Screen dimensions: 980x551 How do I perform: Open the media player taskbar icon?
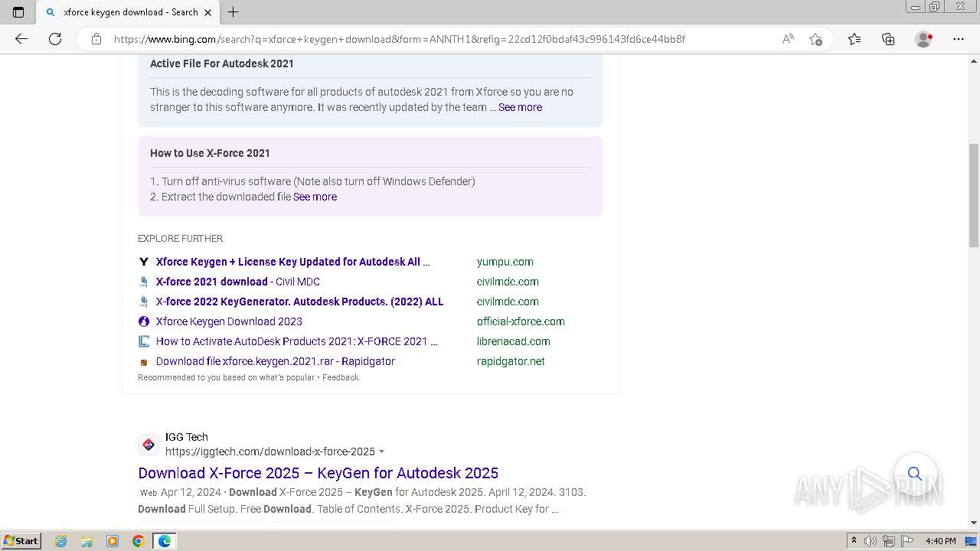click(x=113, y=541)
